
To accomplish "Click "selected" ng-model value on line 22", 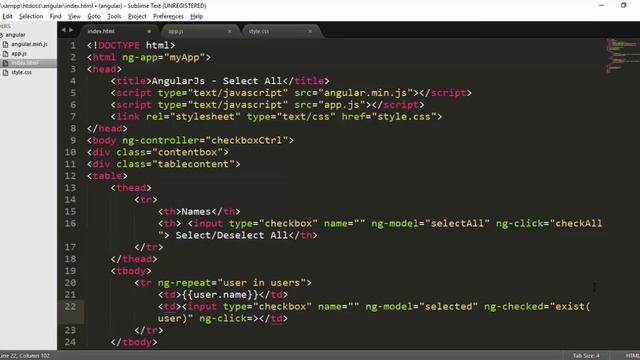I will 448,306.
